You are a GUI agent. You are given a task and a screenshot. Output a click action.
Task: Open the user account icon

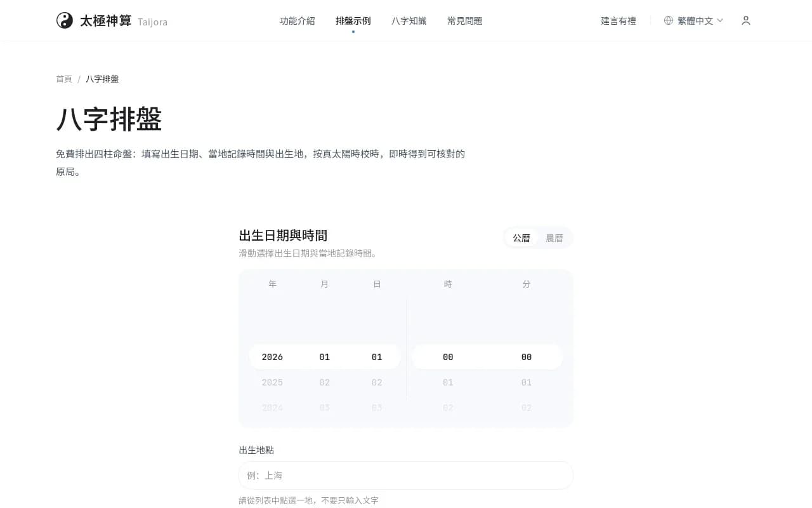[x=746, y=20]
